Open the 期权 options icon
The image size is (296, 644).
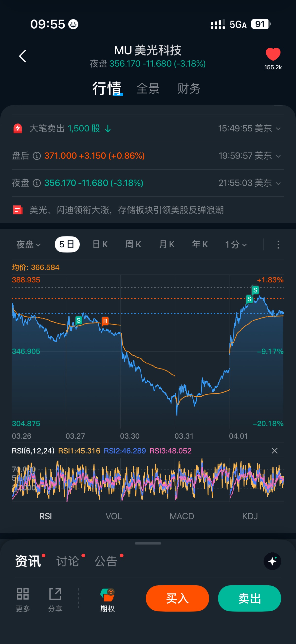pos(107,595)
